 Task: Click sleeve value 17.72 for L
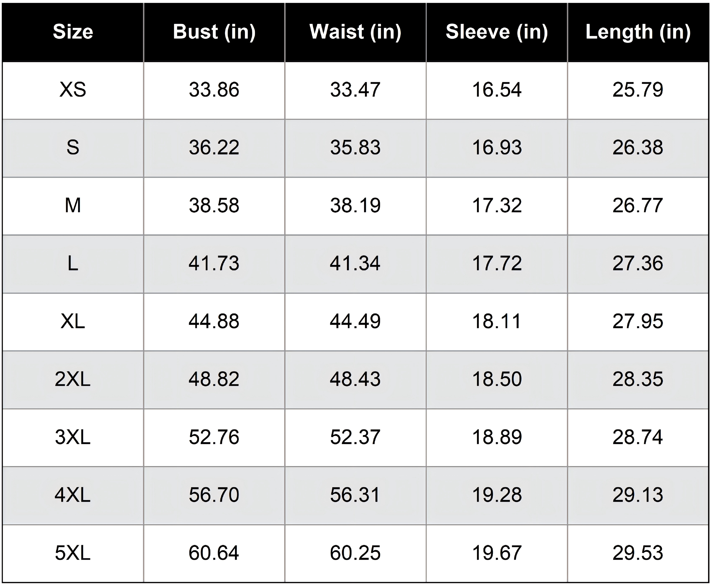pyautogui.click(x=497, y=264)
